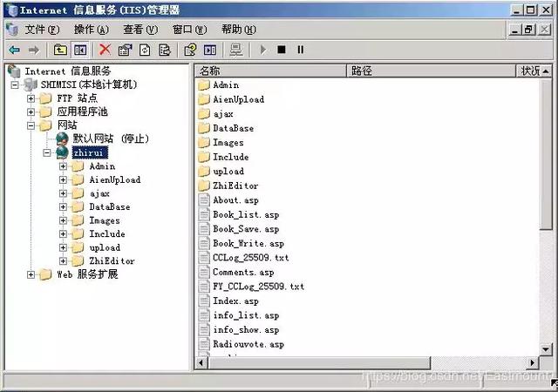Select Comments.asp file in list
This screenshot has width=558, height=392.
pyautogui.click(x=243, y=273)
